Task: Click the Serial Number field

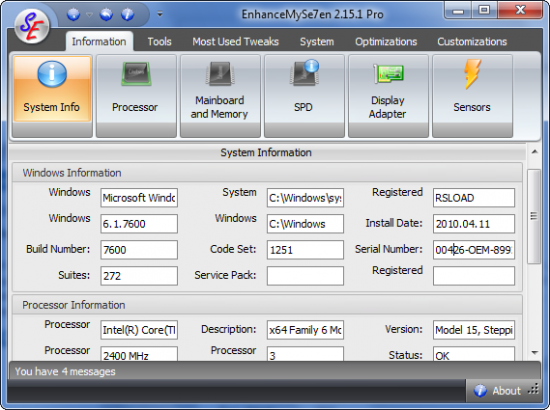Action: coord(474,250)
